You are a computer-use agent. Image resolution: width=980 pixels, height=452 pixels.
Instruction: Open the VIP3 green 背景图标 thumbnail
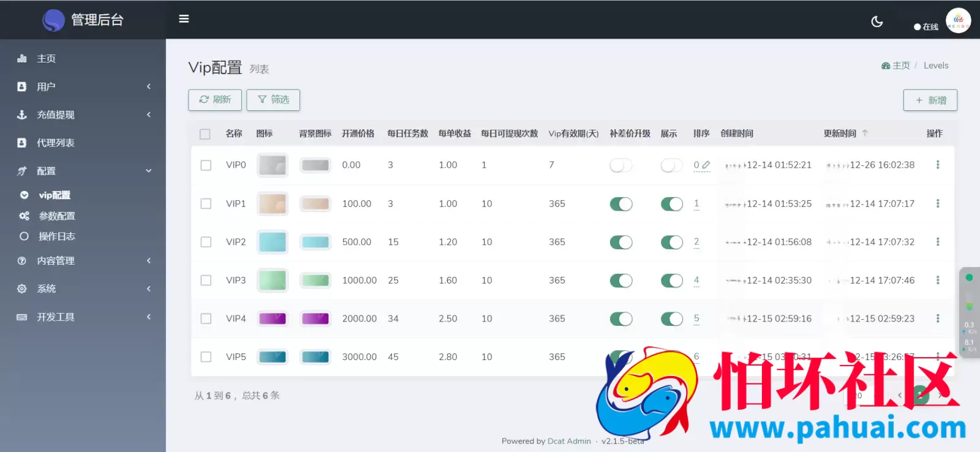(x=315, y=281)
